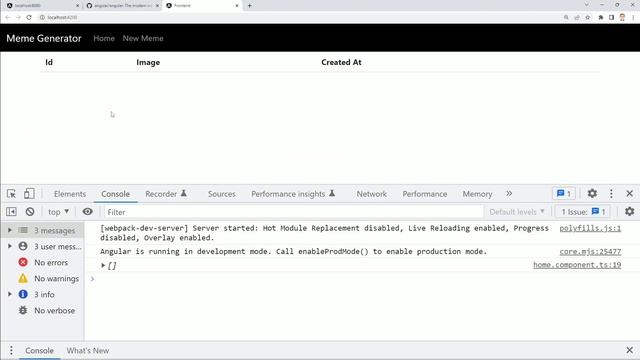
Task: Show more DevTools tabs chevron
Action: 509,193
